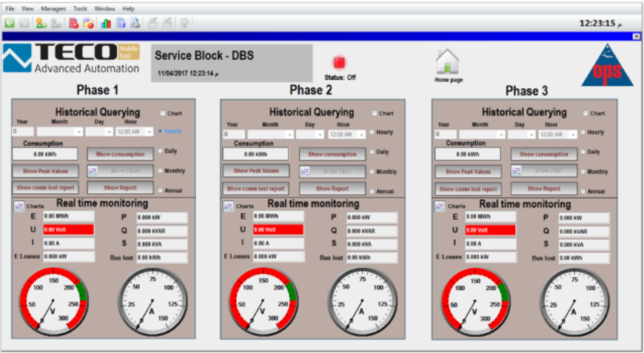Click the Year input field in Phase 2
The width and height of the screenshot is (644, 353).
(234, 135)
